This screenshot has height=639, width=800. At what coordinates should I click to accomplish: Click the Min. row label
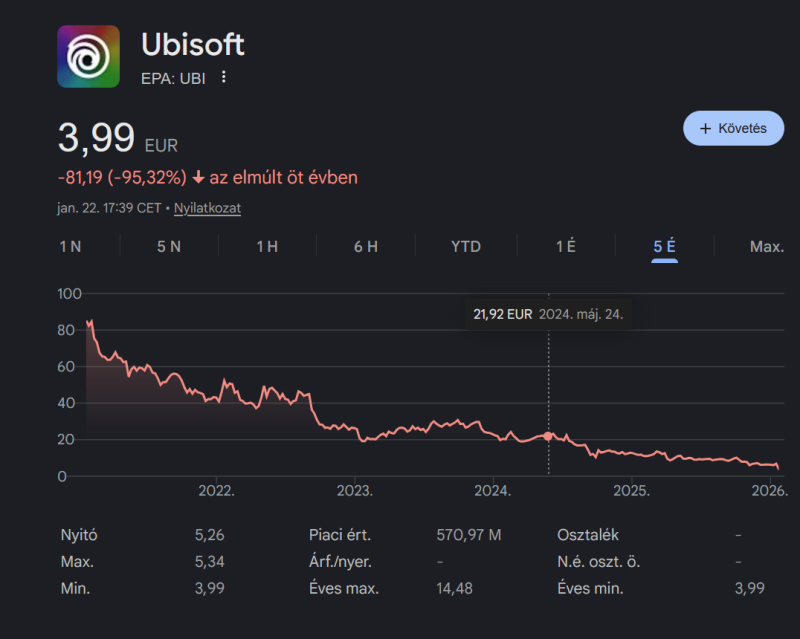point(76,588)
